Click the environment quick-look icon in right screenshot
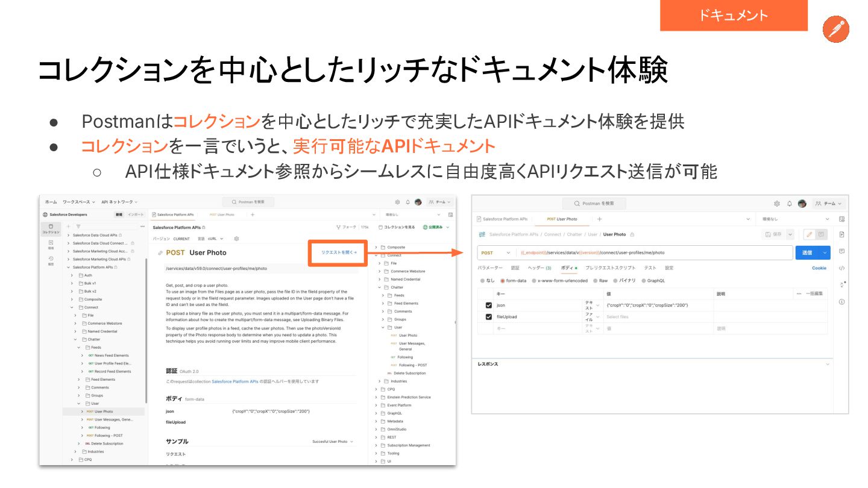This screenshot has height=488, width=868. coord(842,219)
